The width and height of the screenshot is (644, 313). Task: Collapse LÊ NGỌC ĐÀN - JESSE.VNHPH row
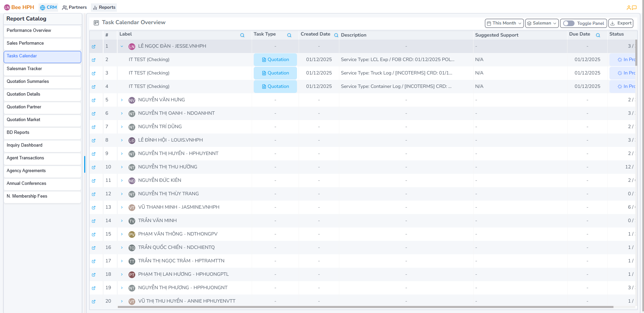click(122, 46)
